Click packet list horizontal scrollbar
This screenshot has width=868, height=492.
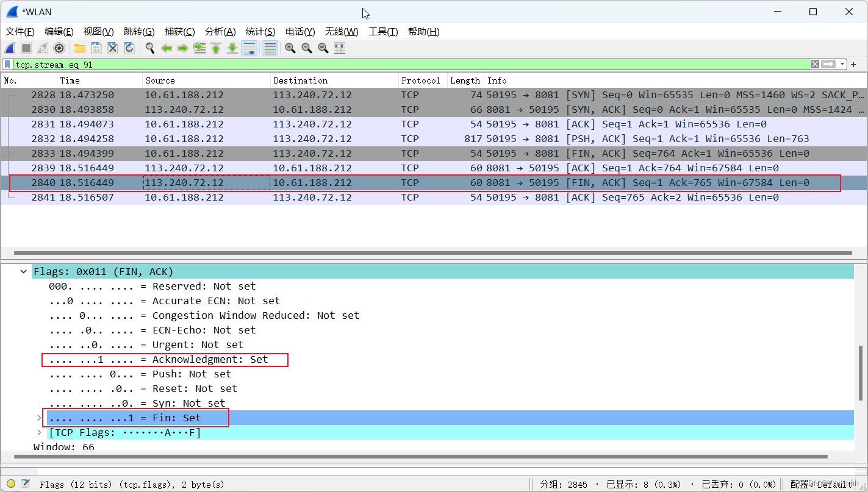coord(434,252)
